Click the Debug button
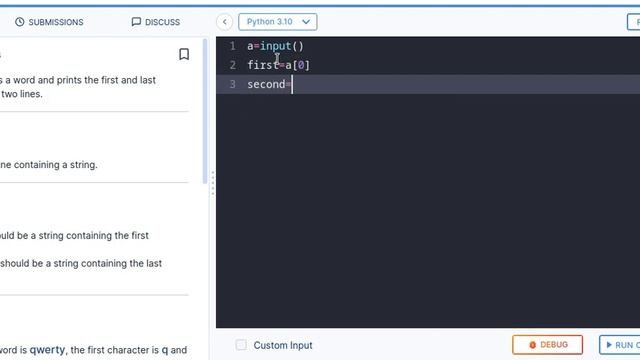The image size is (640, 360). [x=547, y=345]
